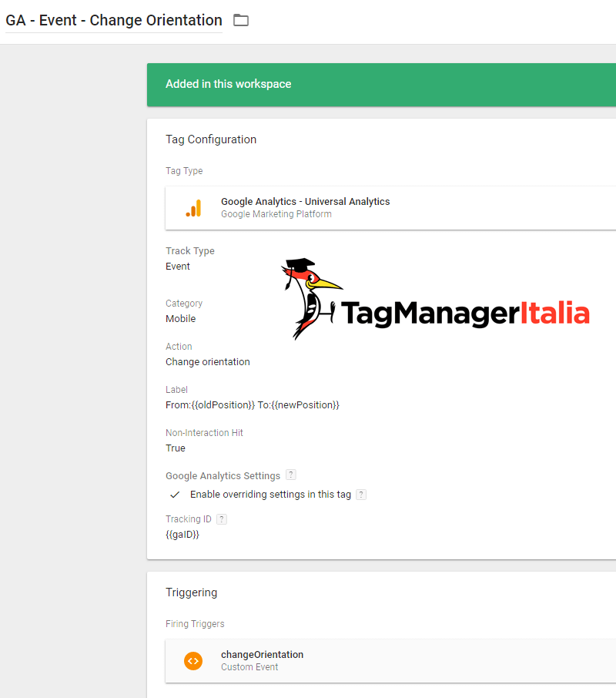Click the folder icon beside the tag name

pyautogui.click(x=240, y=20)
